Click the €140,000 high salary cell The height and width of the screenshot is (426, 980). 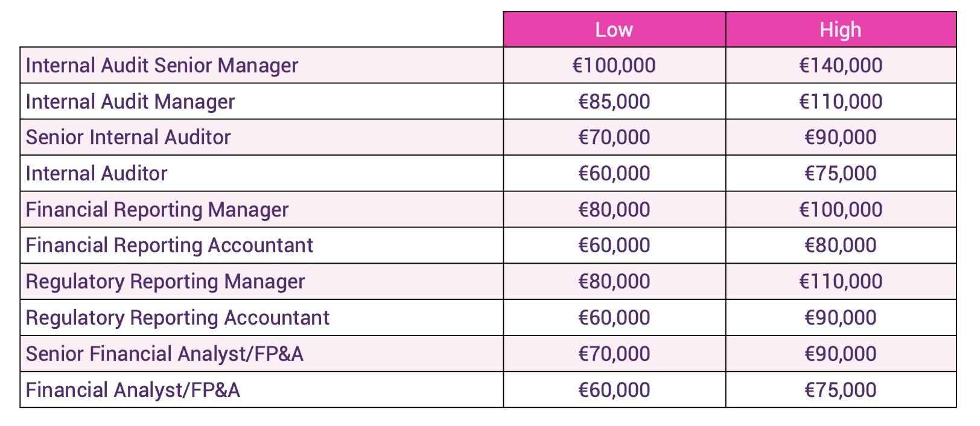coord(841,65)
